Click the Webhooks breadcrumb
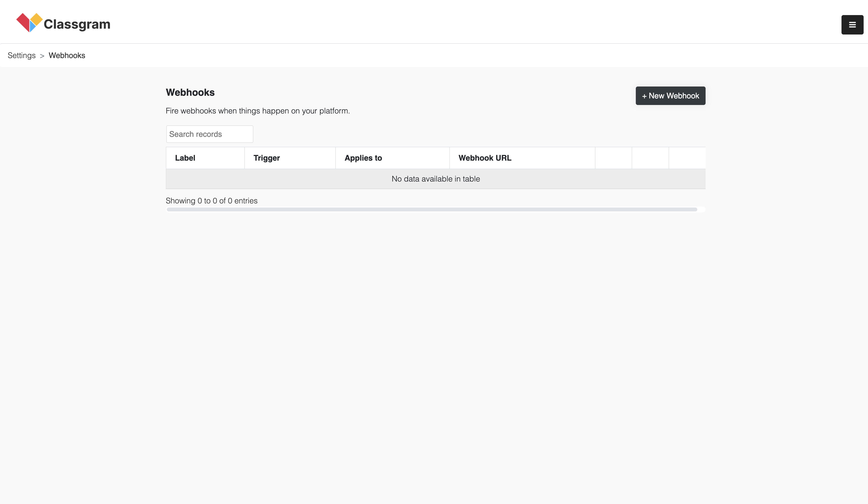 click(67, 55)
